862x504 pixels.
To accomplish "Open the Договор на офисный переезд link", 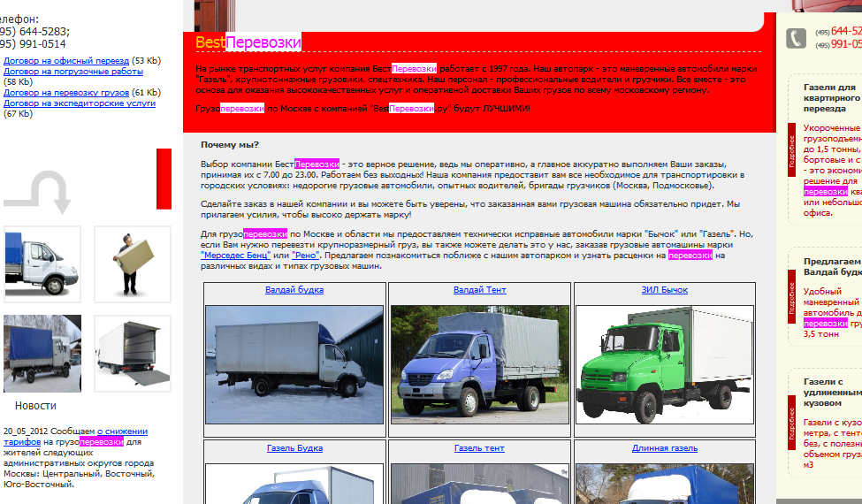I will coord(66,60).
